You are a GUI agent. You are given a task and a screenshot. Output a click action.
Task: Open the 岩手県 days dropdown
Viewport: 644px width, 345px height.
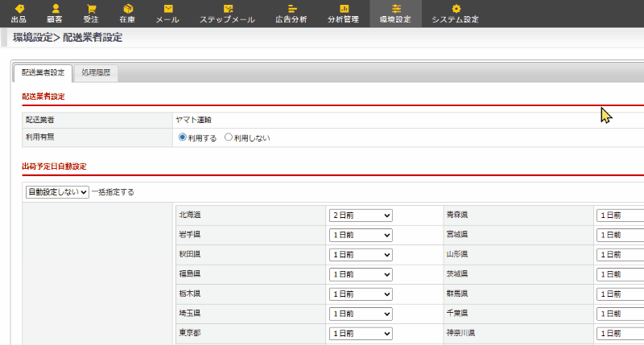[361, 235]
